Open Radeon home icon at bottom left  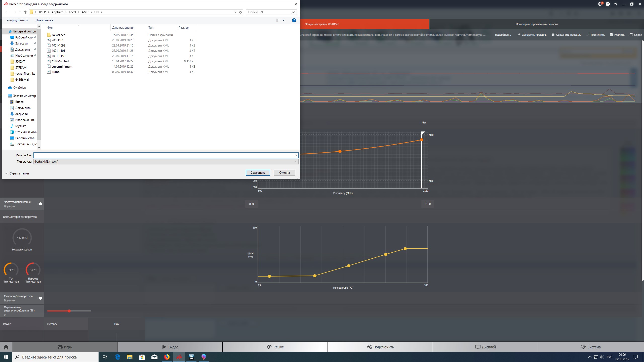pyautogui.click(x=6, y=347)
